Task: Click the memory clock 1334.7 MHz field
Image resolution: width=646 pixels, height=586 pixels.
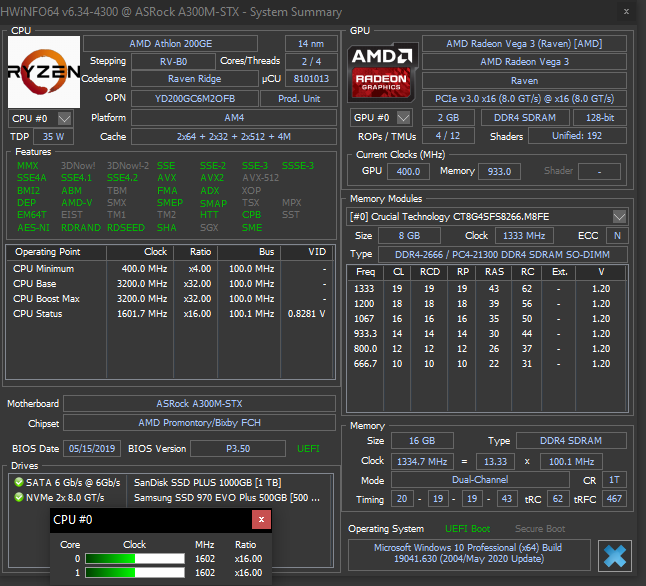Action: 422,462
